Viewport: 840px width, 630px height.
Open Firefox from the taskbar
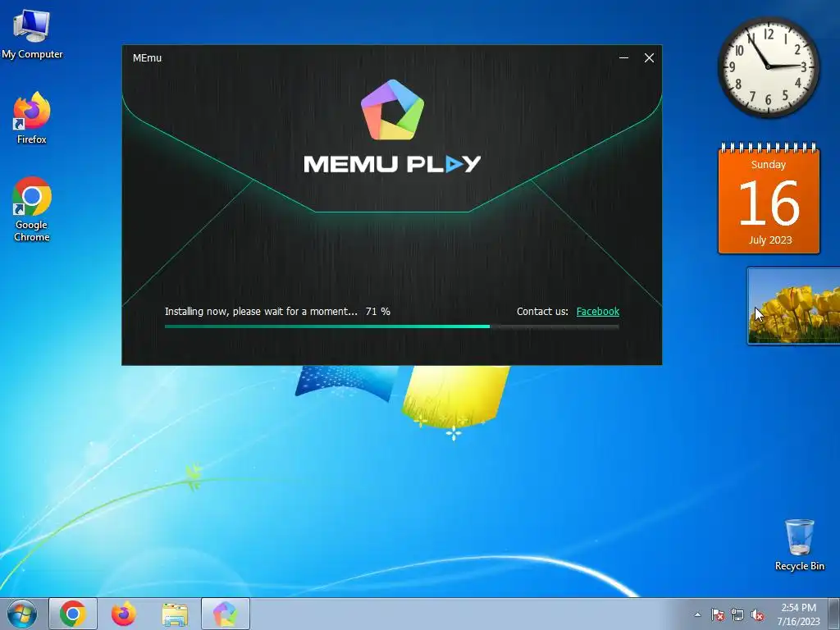(124, 614)
